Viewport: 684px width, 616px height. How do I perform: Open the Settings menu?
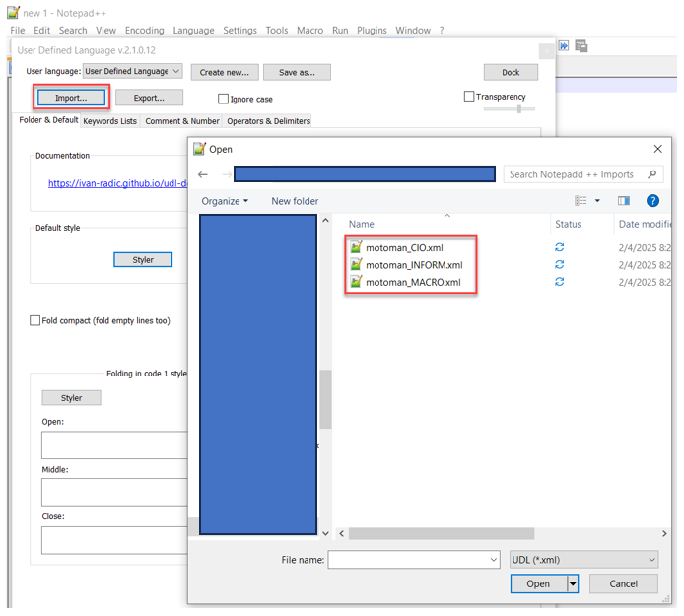[239, 31]
